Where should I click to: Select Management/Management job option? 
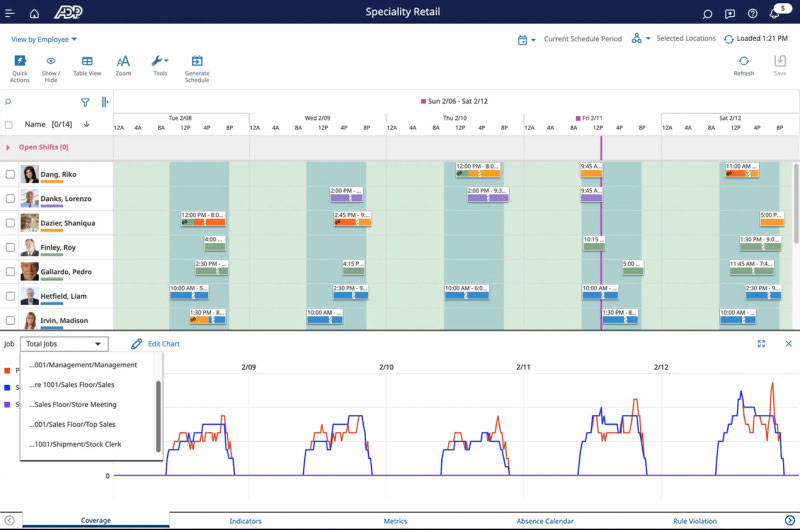pos(83,365)
